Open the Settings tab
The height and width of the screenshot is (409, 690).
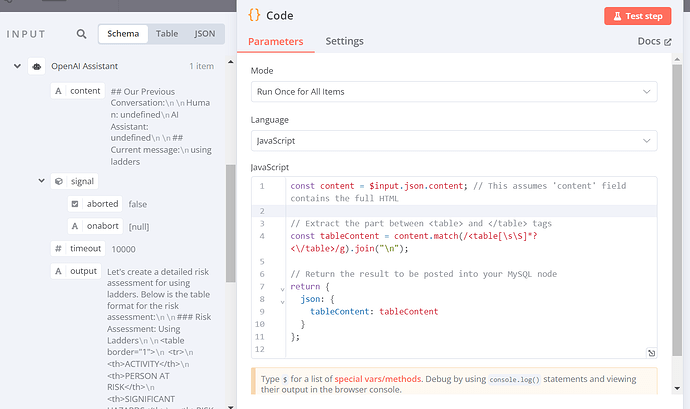[345, 41]
